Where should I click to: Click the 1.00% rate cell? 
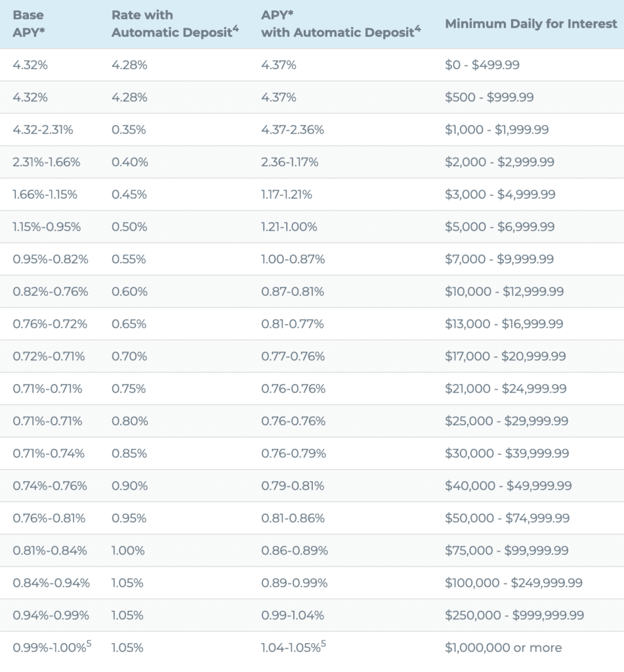(x=128, y=551)
